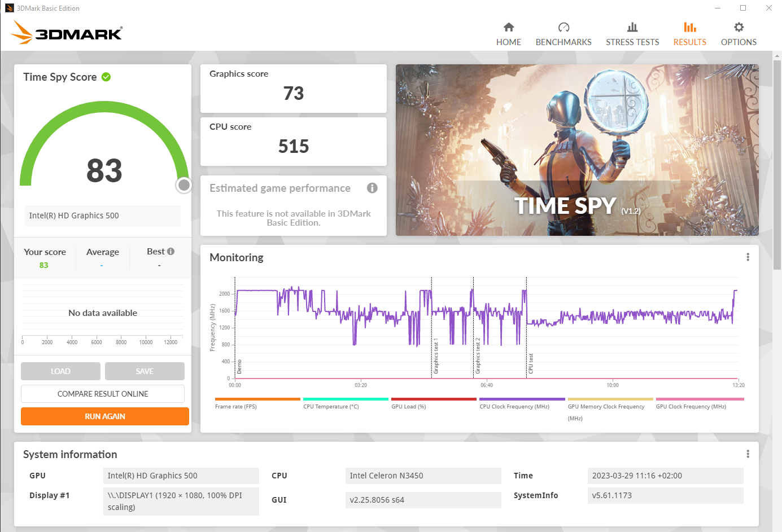Maximize the 3DMark window
The image size is (782, 532).
pyautogui.click(x=743, y=8)
